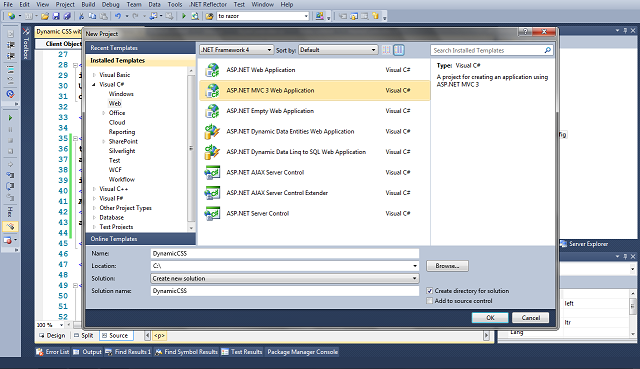
Task: Click the green play icon in left sidebar
Action: [x=11, y=118]
